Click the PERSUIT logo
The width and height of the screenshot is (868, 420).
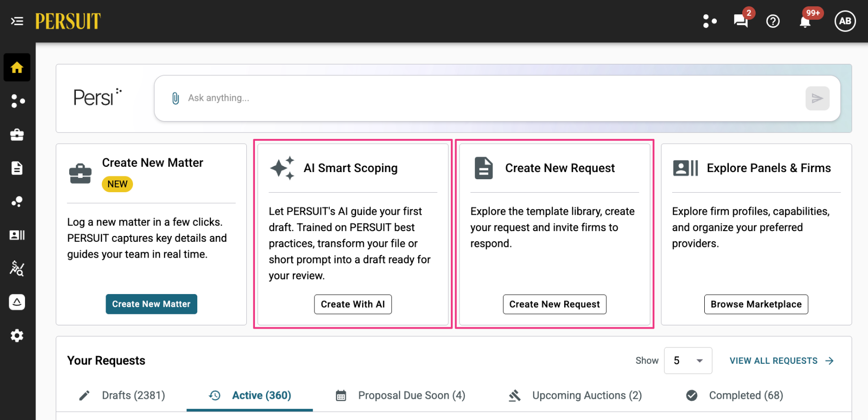(68, 21)
